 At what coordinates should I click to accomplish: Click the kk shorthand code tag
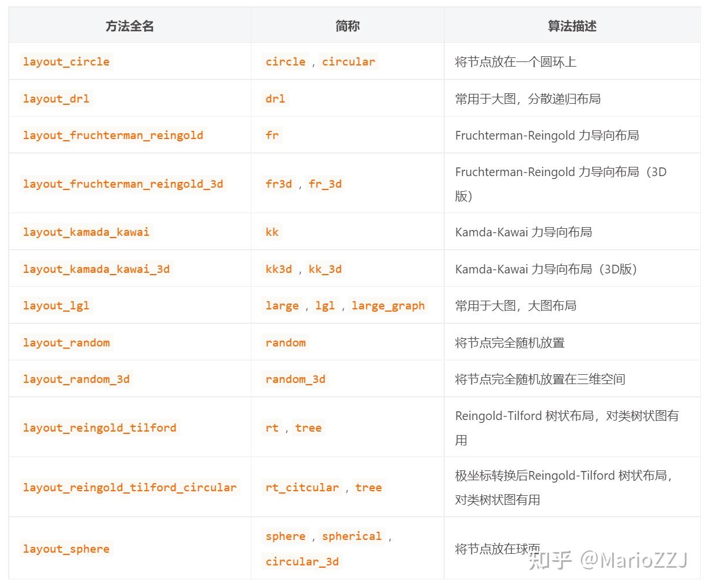pyautogui.click(x=271, y=232)
